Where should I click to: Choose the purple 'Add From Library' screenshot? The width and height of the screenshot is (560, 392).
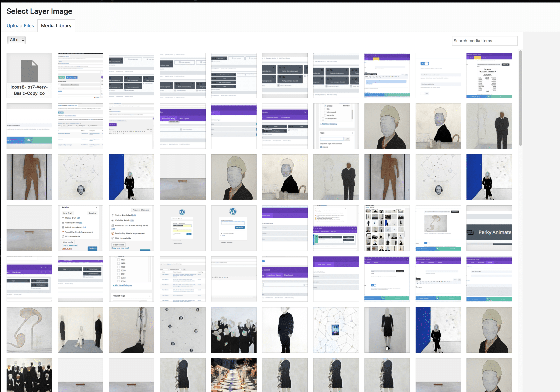336,279
